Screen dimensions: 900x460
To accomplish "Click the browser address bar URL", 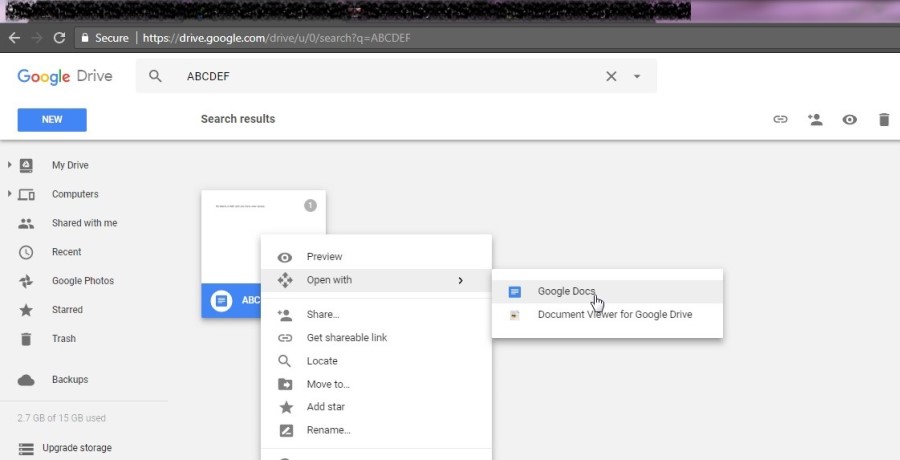I will click(x=276, y=38).
